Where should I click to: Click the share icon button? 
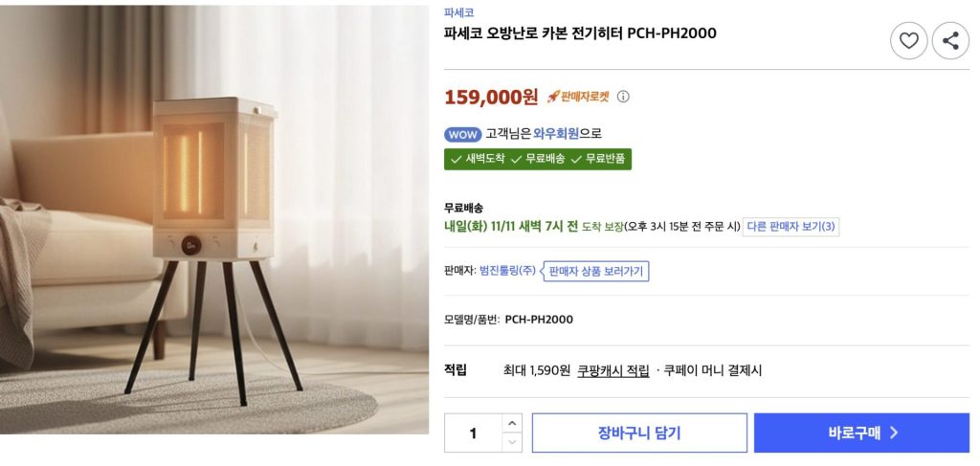[950, 40]
